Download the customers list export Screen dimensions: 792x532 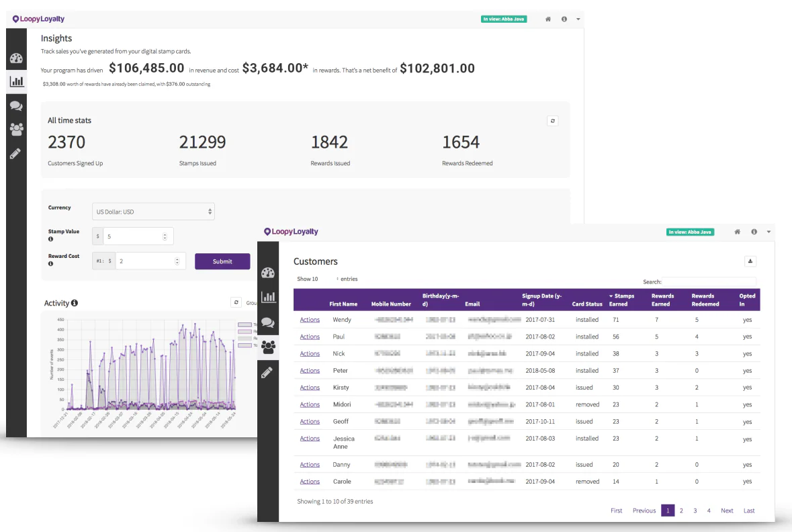click(750, 261)
